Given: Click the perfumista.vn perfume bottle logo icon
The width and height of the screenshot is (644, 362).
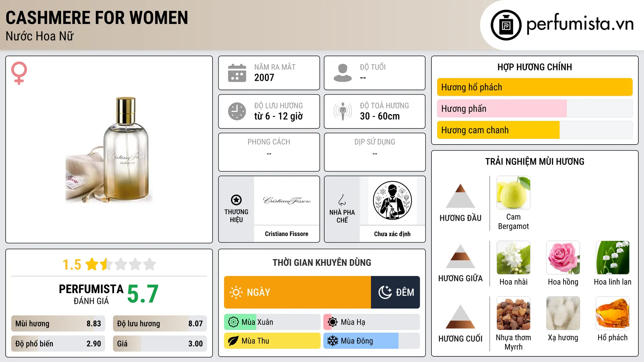Looking at the screenshot, I should pos(506,25).
